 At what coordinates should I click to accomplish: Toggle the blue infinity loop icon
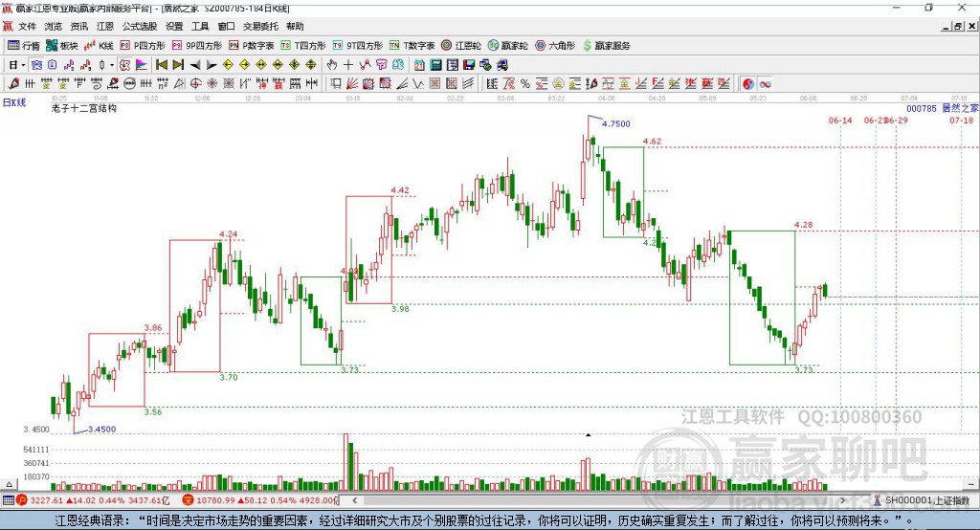click(x=765, y=84)
